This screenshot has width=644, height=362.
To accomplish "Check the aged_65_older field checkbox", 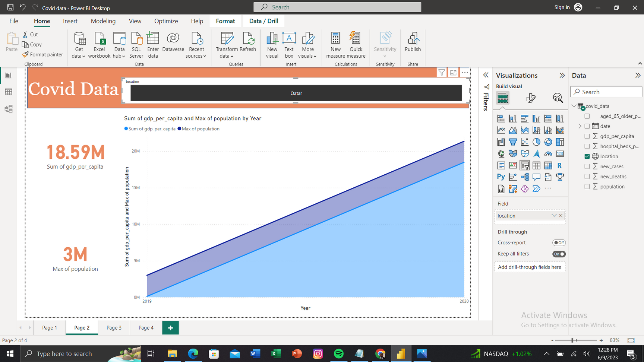I will pyautogui.click(x=587, y=116).
